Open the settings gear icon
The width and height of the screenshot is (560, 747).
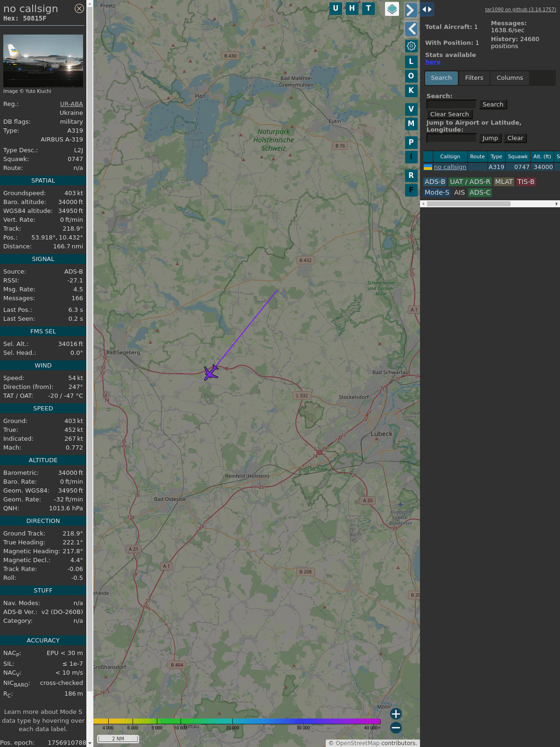click(x=411, y=46)
